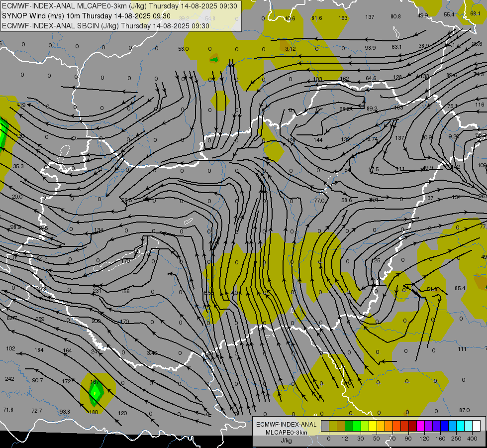
Task: Click legend tick label 50
Action: click(377, 439)
